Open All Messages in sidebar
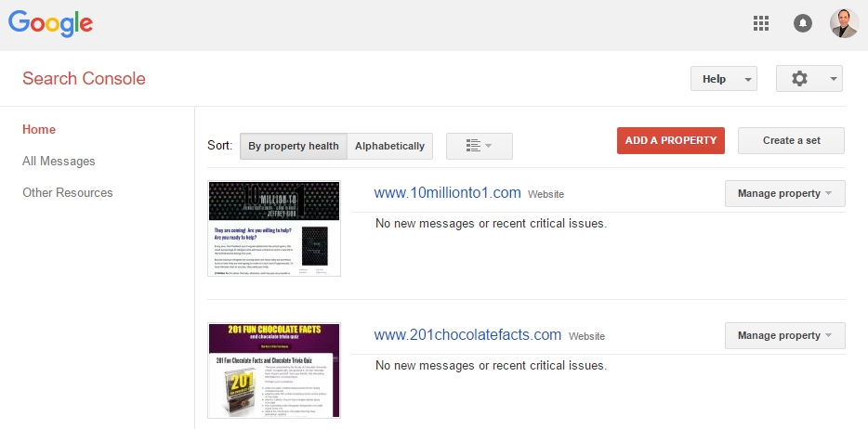Screen dimensions: 868x429 59,161
